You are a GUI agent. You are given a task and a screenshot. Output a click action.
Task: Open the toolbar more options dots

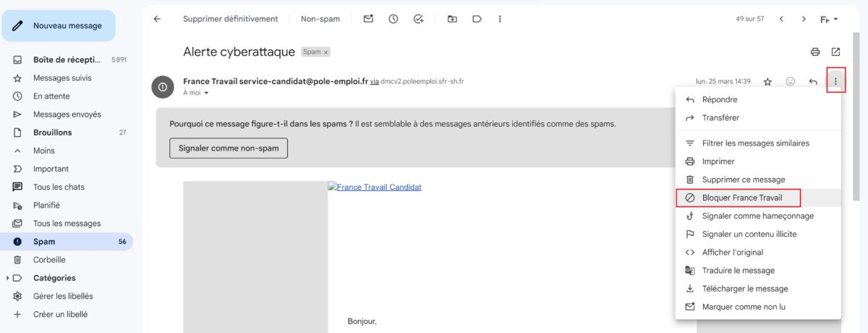(500, 19)
